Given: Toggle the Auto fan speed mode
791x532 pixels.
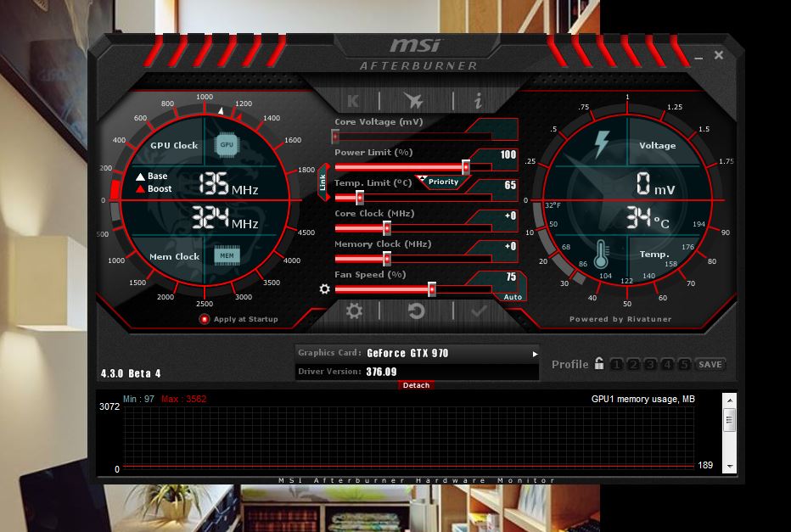Looking at the screenshot, I should point(513,297).
